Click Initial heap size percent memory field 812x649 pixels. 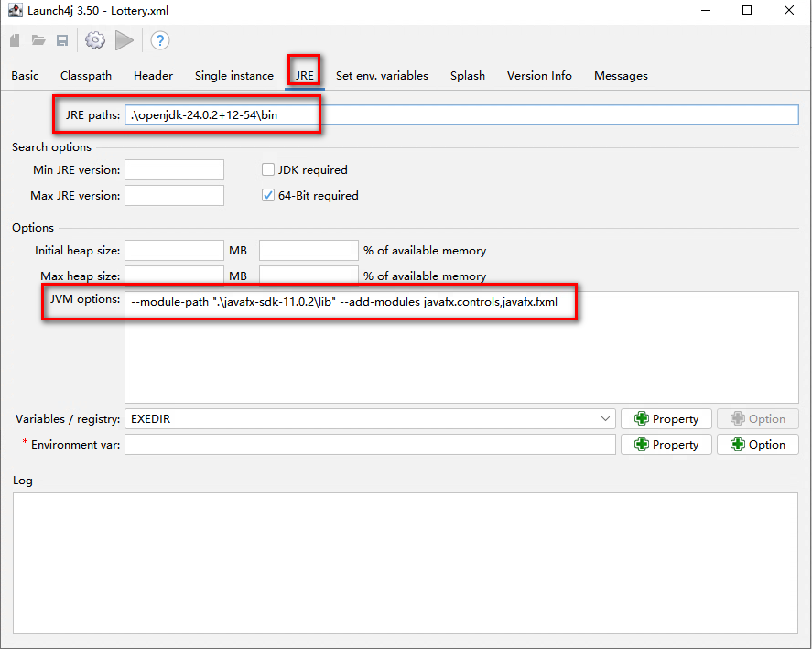point(309,250)
